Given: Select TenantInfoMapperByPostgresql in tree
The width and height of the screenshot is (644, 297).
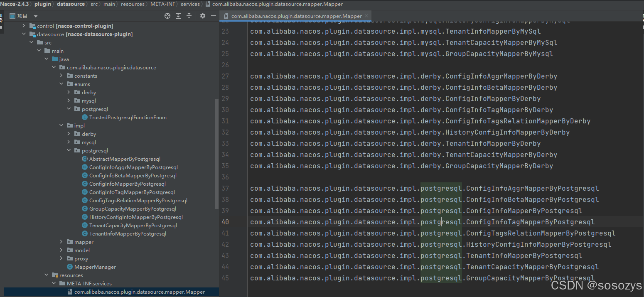Looking at the screenshot, I should (x=128, y=233).
